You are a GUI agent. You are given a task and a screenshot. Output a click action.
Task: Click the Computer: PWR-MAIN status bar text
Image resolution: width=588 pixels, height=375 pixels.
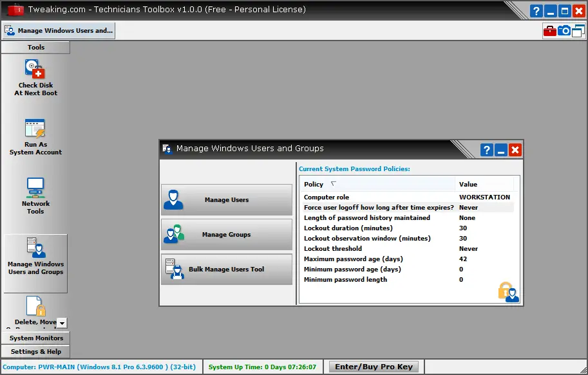[99, 367]
